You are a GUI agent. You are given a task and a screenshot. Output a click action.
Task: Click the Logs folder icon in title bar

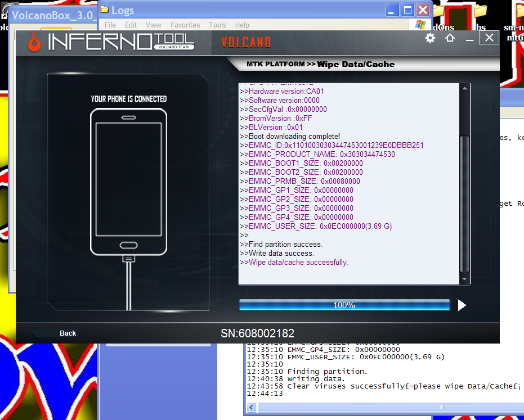tap(105, 10)
